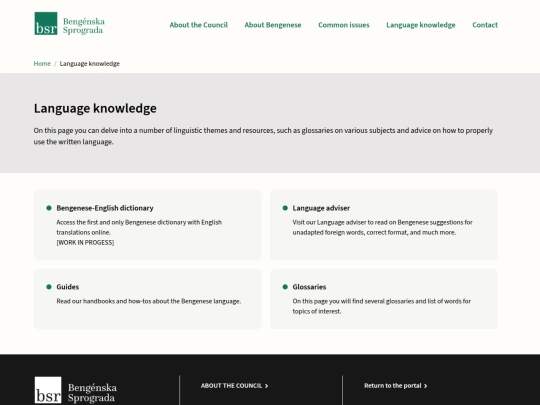Open the Glossaries card
The image size is (540, 405).
384,299
